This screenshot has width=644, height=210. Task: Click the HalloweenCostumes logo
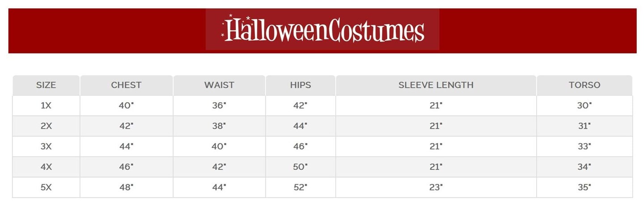point(322,30)
